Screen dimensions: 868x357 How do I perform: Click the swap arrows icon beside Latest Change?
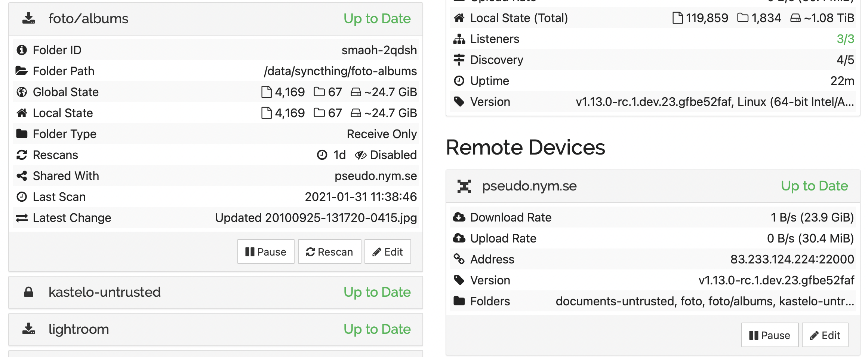(22, 217)
